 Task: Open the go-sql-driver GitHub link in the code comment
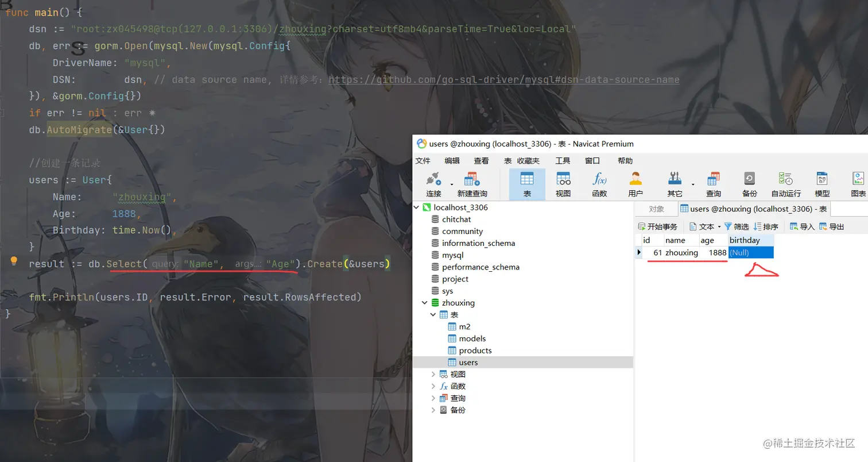click(x=504, y=79)
